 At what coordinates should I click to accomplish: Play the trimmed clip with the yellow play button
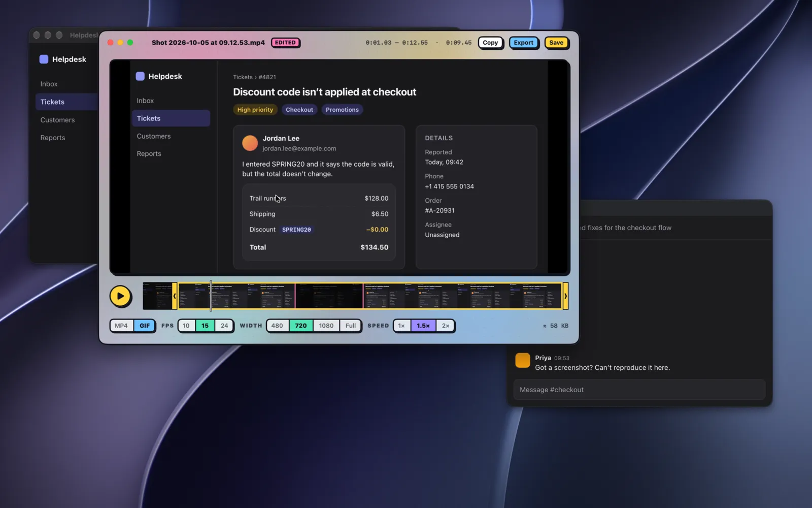120,296
